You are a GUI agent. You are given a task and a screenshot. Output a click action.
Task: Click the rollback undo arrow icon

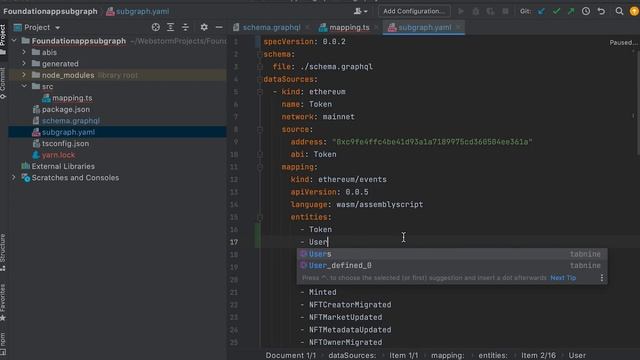coord(601,11)
